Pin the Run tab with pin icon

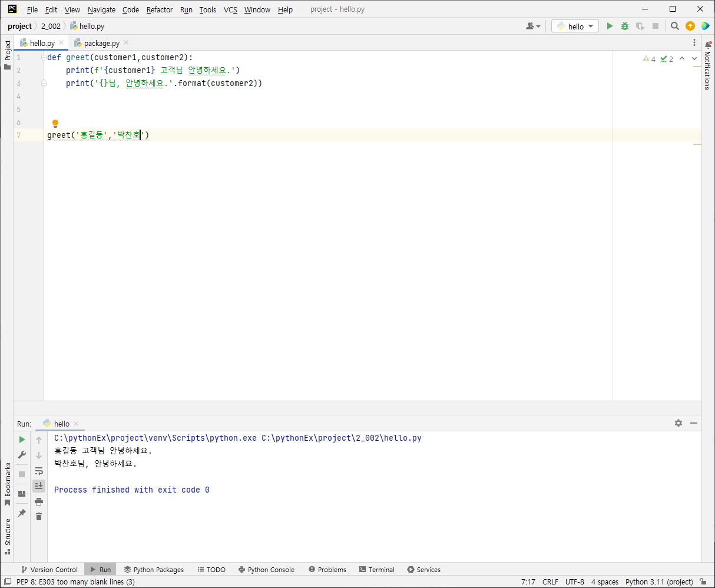[22, 513]
